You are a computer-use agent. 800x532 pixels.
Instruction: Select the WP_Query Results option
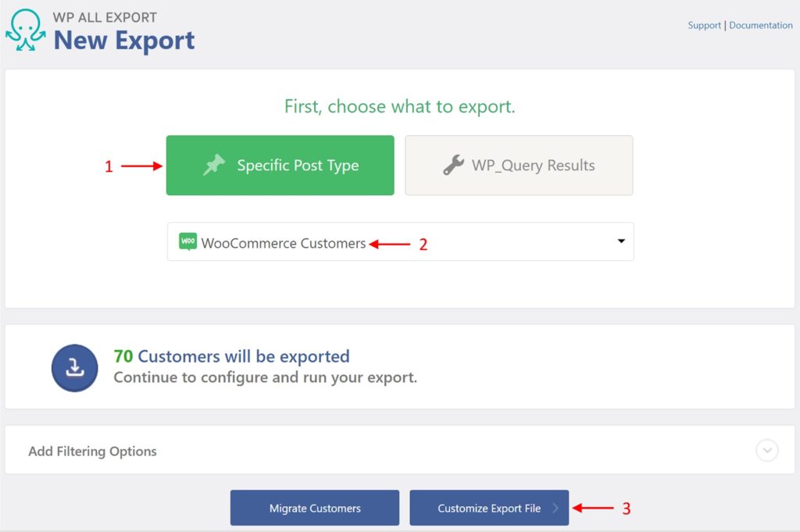(x=519, y=165)
